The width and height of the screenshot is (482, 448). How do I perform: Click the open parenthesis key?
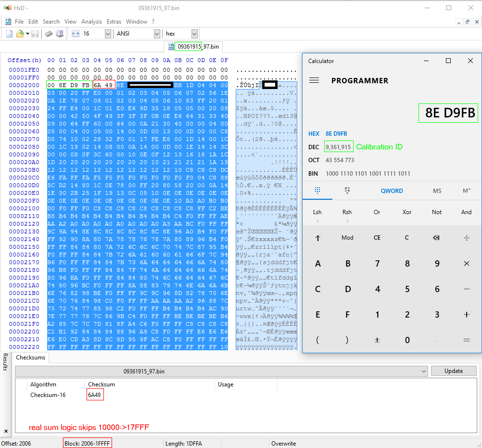(317, 340)
